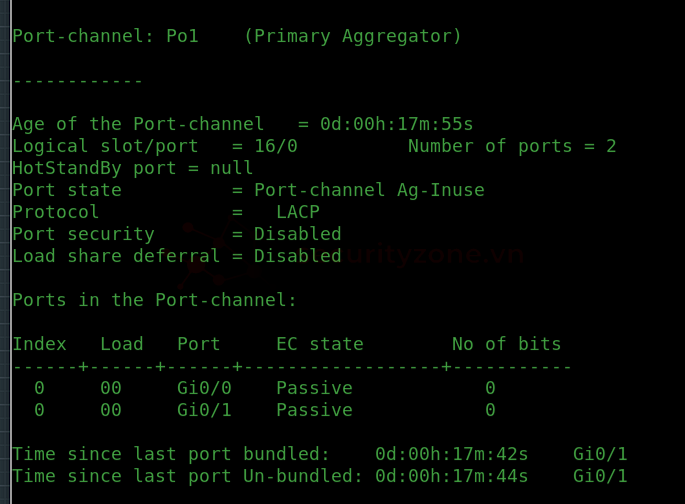Viewport: 685px width, 504px height.
Task: Click the 'Number of ports = 2' text
Action: (x=512, y=146)
